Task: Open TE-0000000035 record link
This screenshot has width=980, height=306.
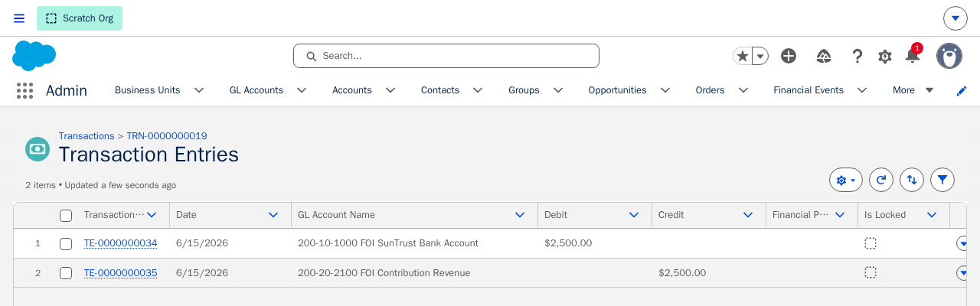Action: (120, 273)
